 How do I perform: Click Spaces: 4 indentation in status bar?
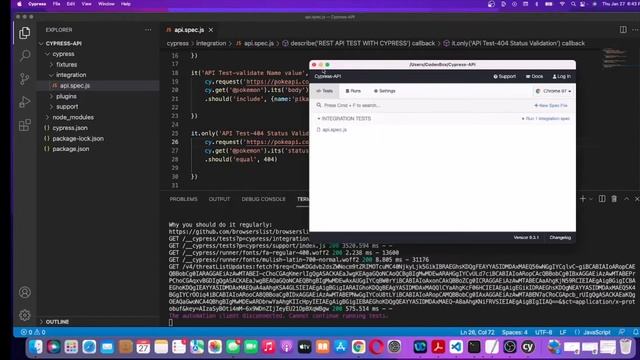pos(514,332)
